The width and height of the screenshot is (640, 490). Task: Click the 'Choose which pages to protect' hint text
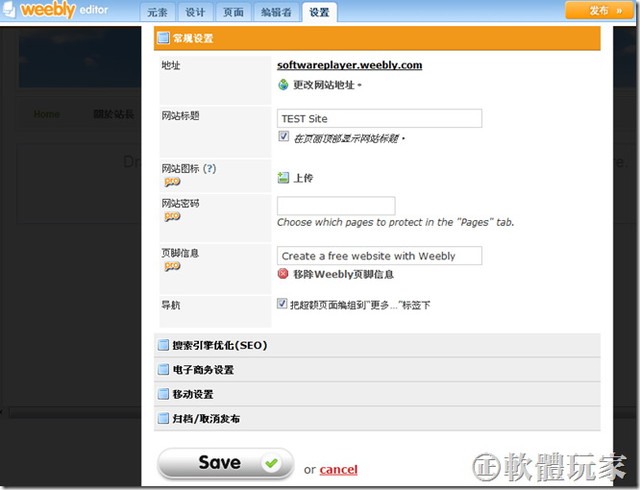(396, 222)
